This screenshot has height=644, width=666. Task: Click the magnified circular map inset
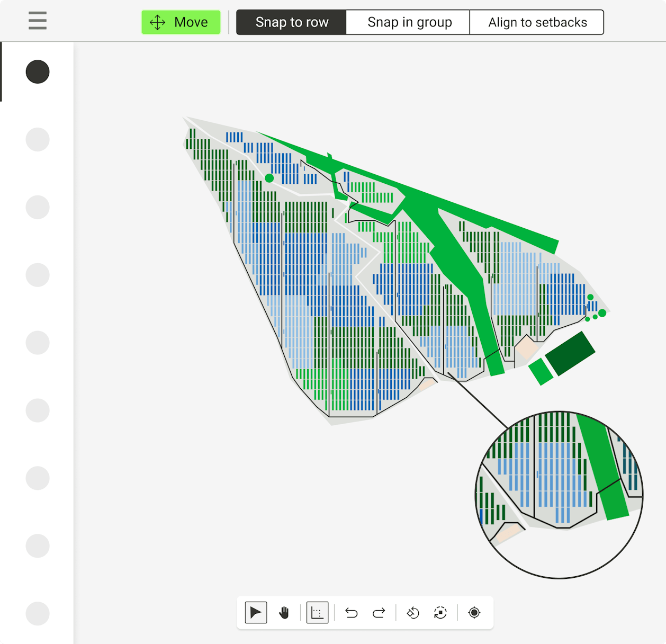(x=559, y=495)
